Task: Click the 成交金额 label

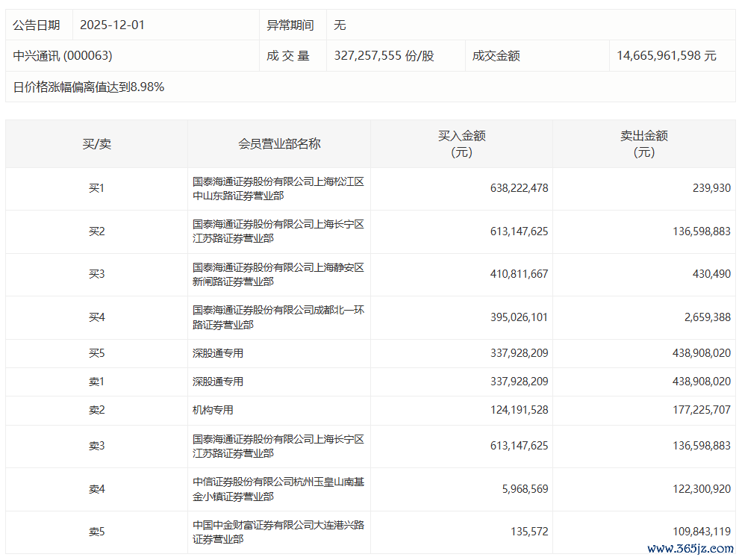Action: pos(496,55)
